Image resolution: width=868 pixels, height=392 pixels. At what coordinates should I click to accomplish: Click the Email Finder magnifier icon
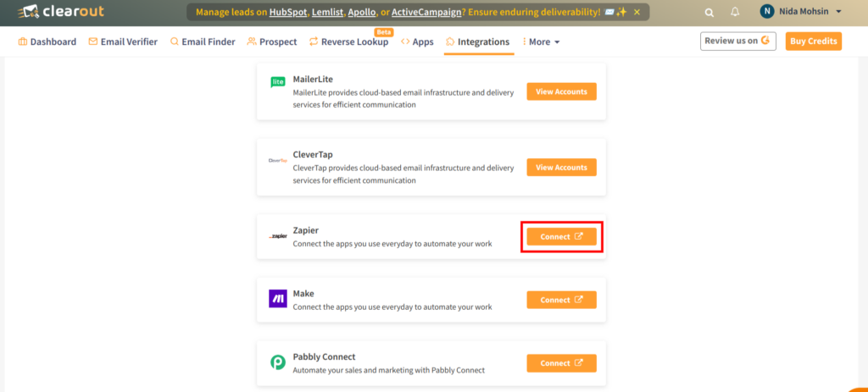pyautogui.click(x=174, y=41)
